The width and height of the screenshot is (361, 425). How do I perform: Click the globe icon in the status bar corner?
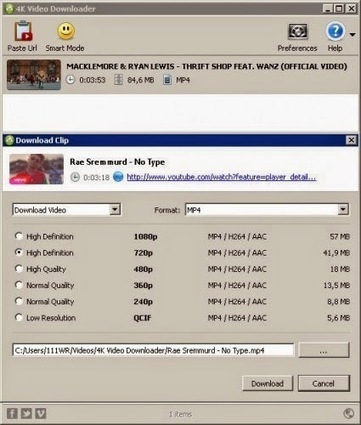point(348,414)
